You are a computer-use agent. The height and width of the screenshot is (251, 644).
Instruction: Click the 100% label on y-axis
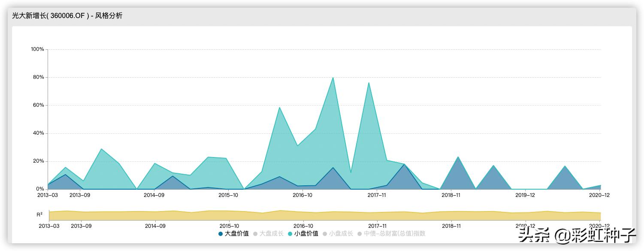tap(38, 49)
